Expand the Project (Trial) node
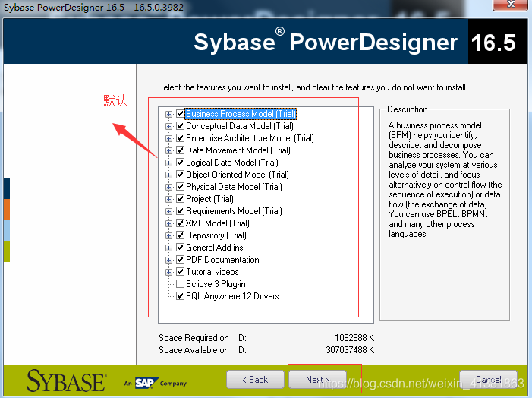 [168, 199]
